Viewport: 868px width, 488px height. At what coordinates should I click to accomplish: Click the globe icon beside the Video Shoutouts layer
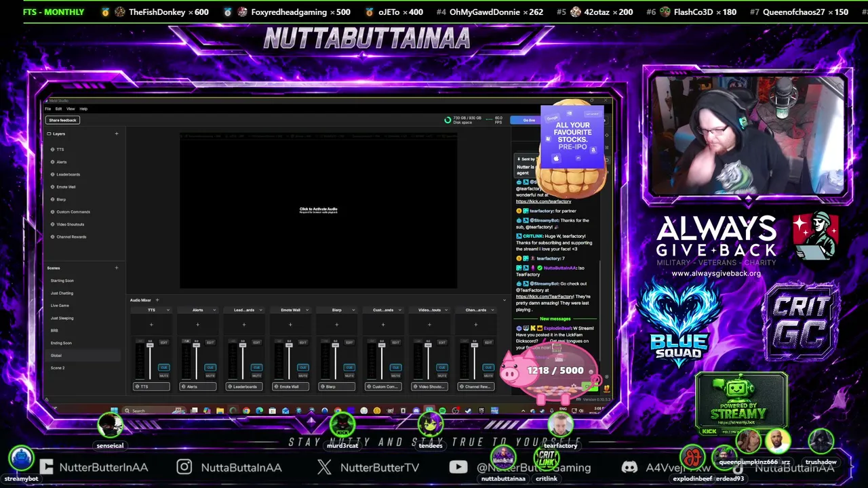tap(53, 224)
